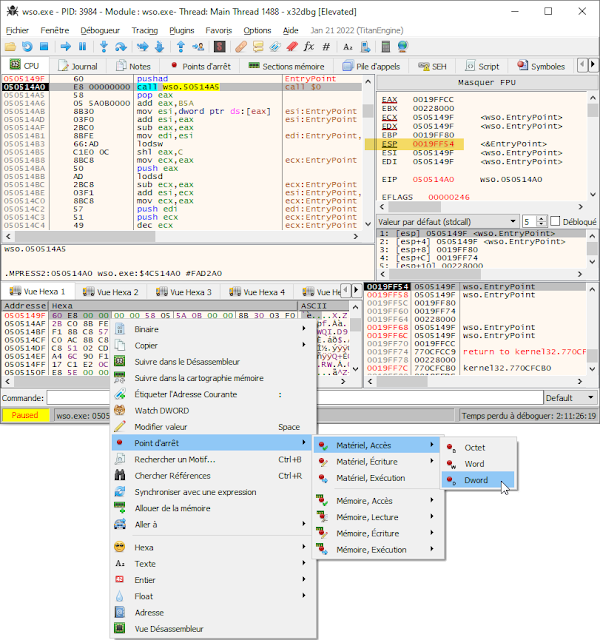Viewport: 600px width, 640px height.
Task: Toggle the Débloqué checkbox
Action: (x=555, y=221)
